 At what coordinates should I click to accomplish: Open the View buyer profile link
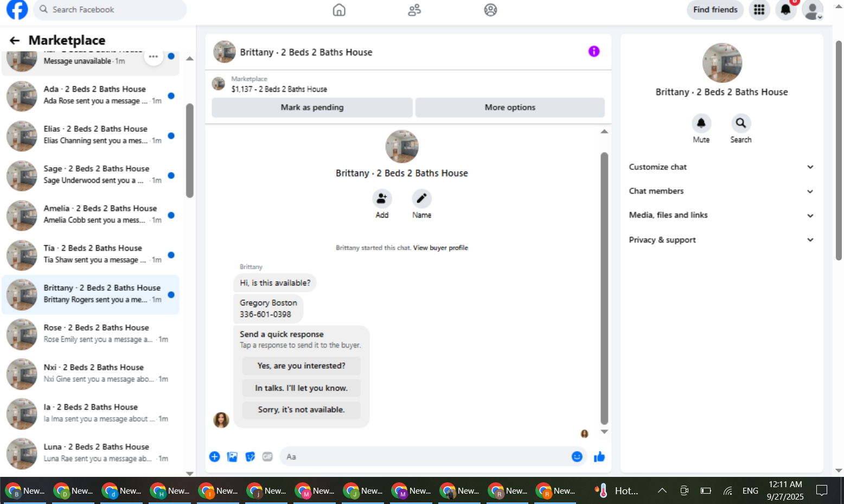[440, 248]
